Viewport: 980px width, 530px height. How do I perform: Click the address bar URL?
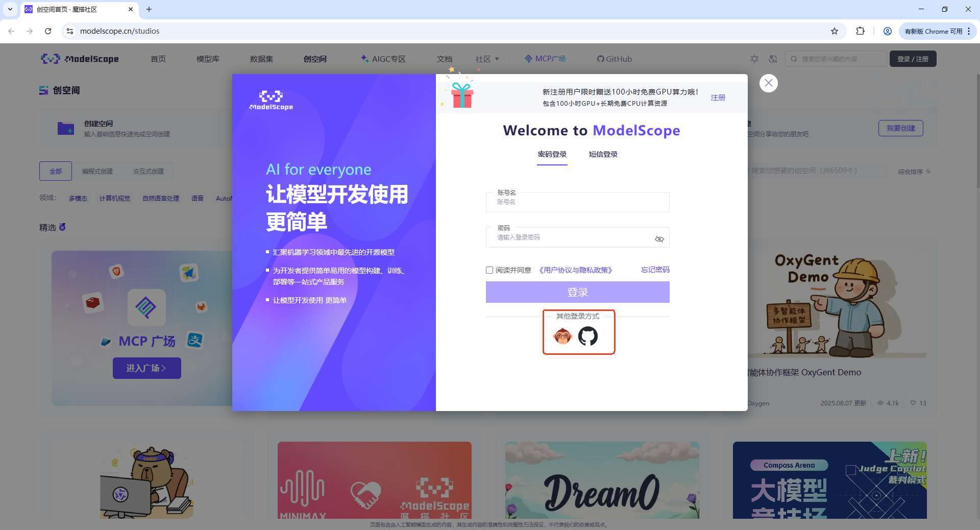click(x=120, y=31)
